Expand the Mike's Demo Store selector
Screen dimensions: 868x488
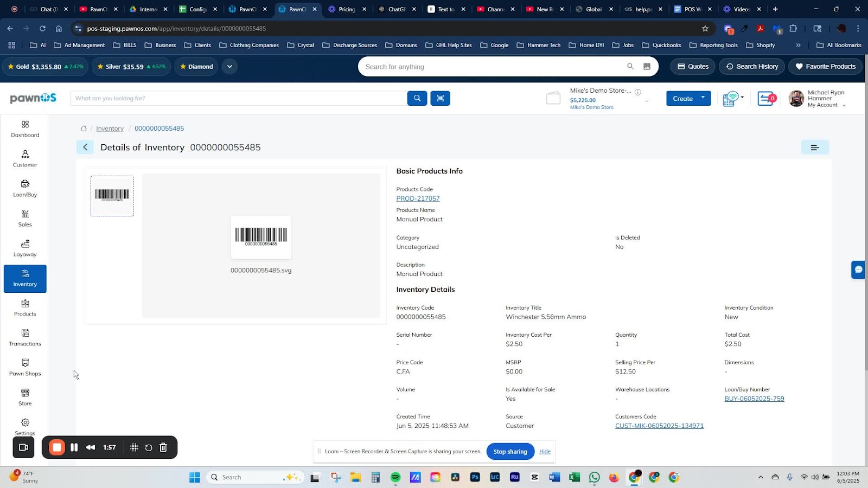point(647,101)
